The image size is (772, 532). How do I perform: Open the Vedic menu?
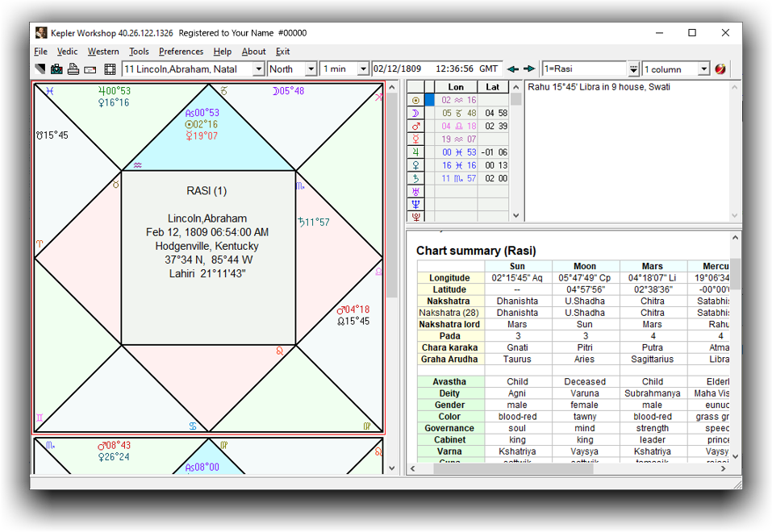[68, 52]
